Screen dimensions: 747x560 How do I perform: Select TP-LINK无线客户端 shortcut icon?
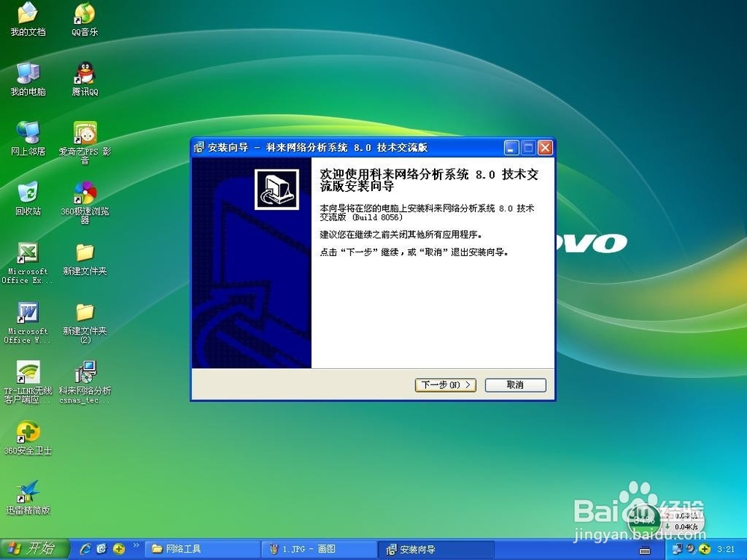coord(28,382)
